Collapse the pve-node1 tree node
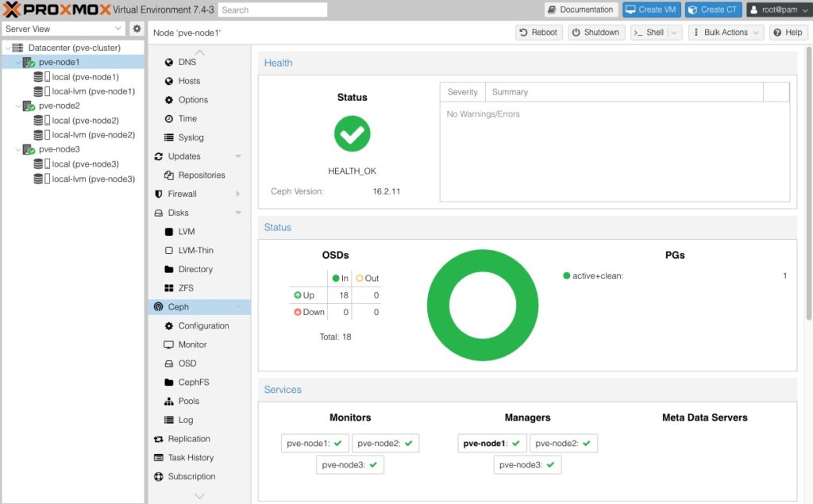Image resolution: width=813 pixels, height=504 pixels. (18, 62)
